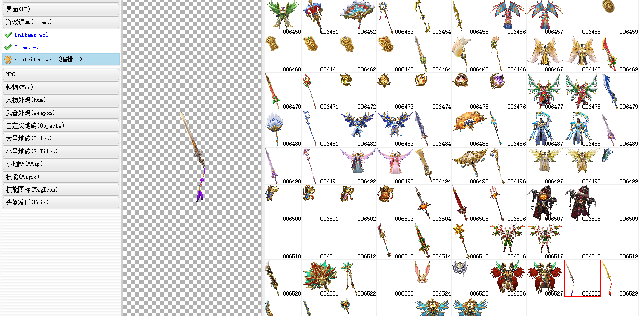
Task: Click green checkmark icon beside Items.wzl
Action: 8,47
